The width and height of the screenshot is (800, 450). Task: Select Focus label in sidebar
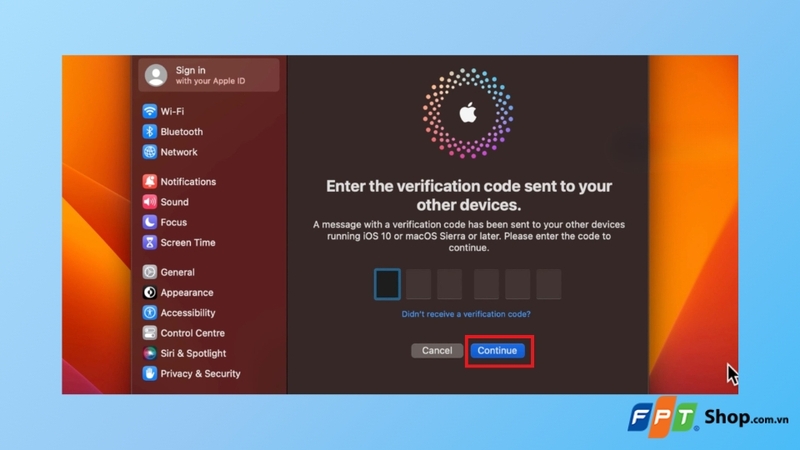(173, 222)
